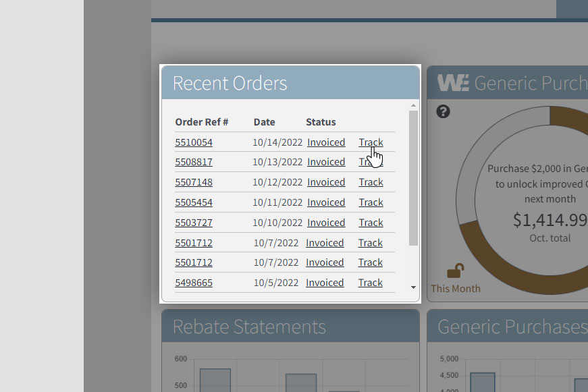Click the Rebate Statements panel title
Image resolution: width=588 pixels, height=392 pixels.
(x=249, y=327)
